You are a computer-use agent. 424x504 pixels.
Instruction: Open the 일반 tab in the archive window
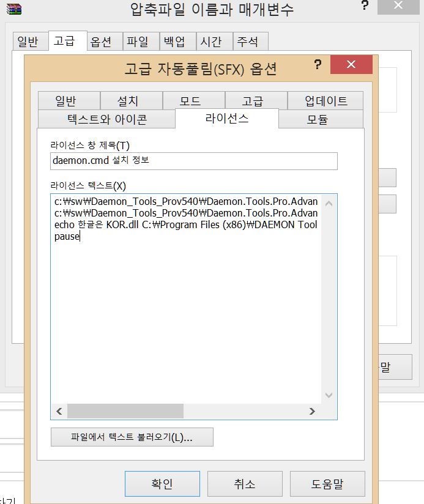tap(31, 42)
